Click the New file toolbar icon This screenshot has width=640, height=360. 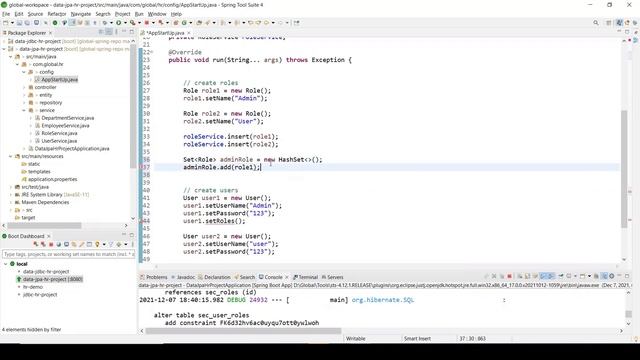6,23
